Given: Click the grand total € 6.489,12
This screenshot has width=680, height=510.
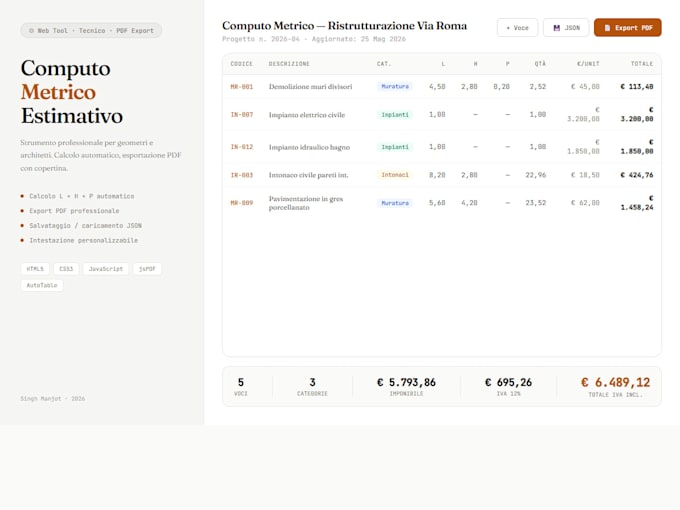Looking at the screenshot, I should pos(615,382).
